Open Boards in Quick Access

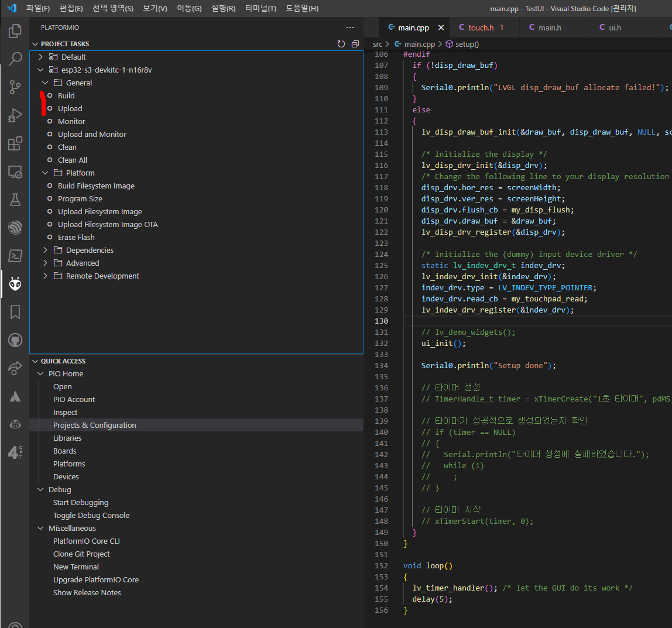[65, 451]
